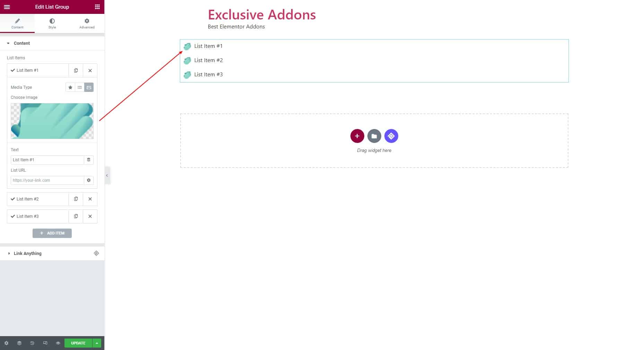Open save options arrow beside Update
This screenshot has height=350, width=644.
click(x=97, y=343)
